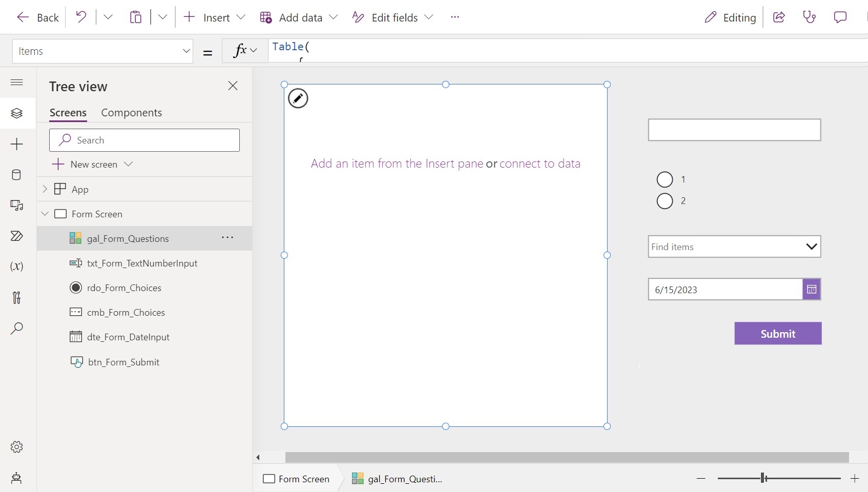Viewport: 868px width, 492px height.
Task: Open the Data sources panel
Action: click(x=17, y=175)
